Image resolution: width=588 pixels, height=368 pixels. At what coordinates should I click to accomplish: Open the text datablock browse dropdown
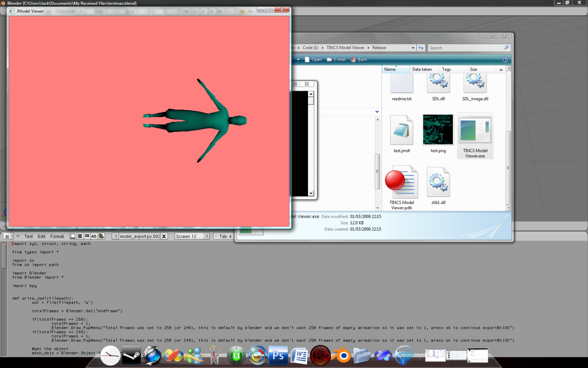pos(116,236)
